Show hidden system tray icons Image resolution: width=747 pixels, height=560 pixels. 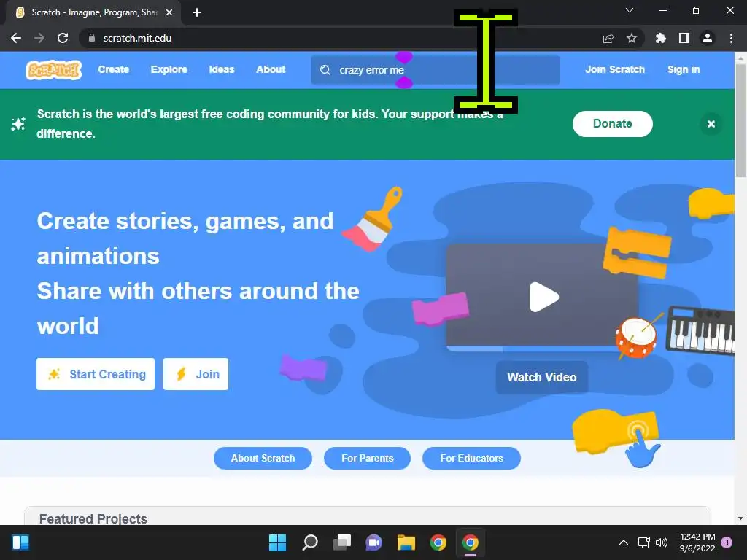pyautogui.click(x=623, y=542)
